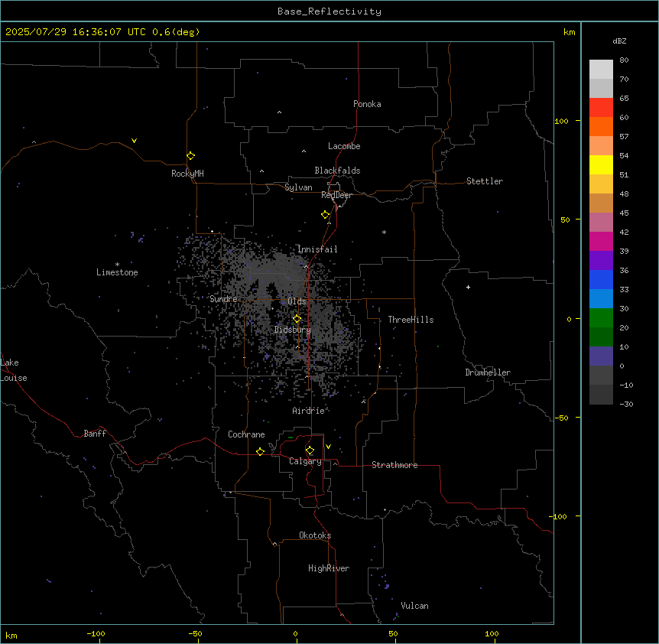659x644 pixels.
Task: Click the Innisfail city label
Action: click(x=317, y=249)
